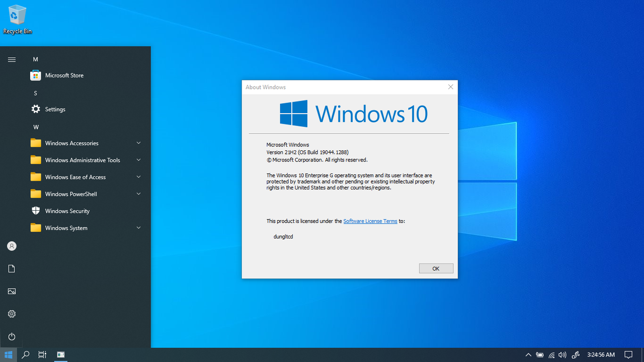This screenshot has width=644, height=362.
Task: Open the Windows System folder
Action: point(86,228)
